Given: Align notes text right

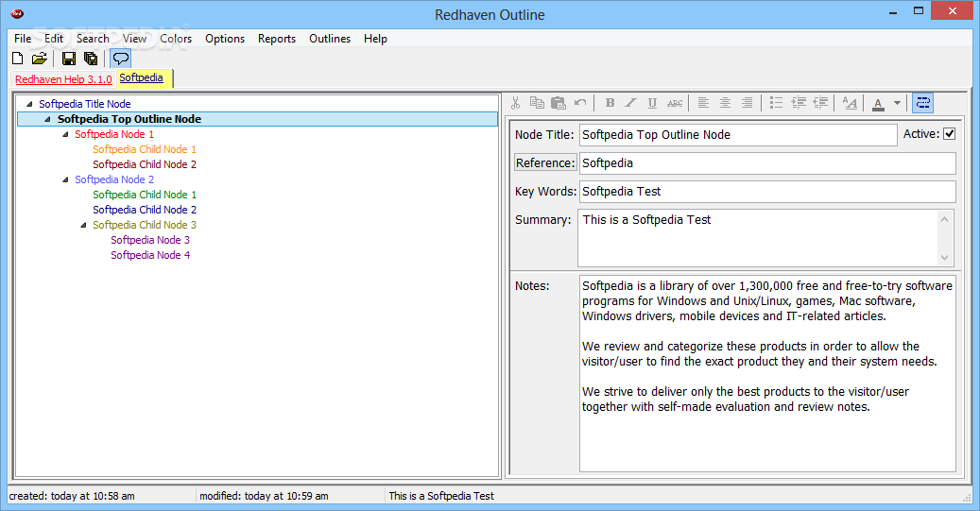Looking at the screenshot, I should (747, 103).
